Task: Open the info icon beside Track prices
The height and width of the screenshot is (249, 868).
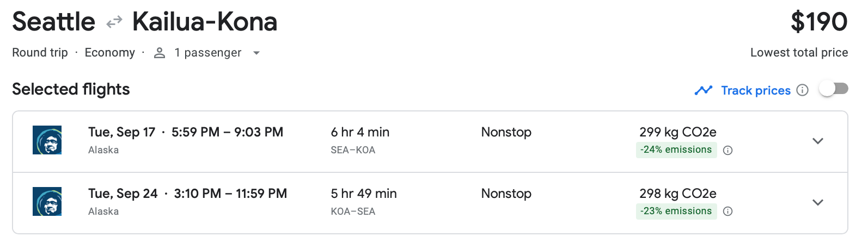Action: coord(802,90)
